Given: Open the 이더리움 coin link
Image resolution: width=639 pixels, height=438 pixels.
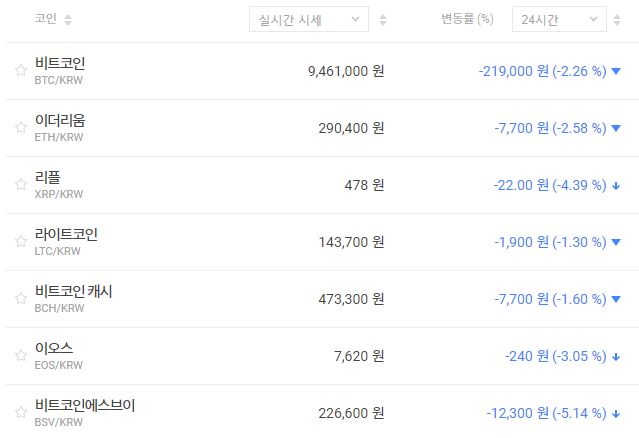Looking at the screenshot, I should click(60, 120).
